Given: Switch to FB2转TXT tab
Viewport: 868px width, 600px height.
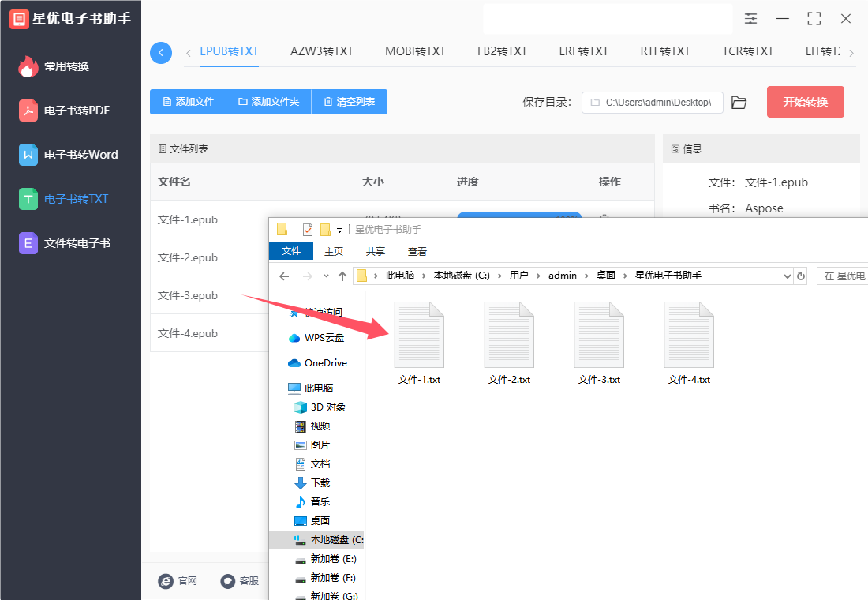Looking at the screenshot, I should pyautogui.click(x=502, y=51).
